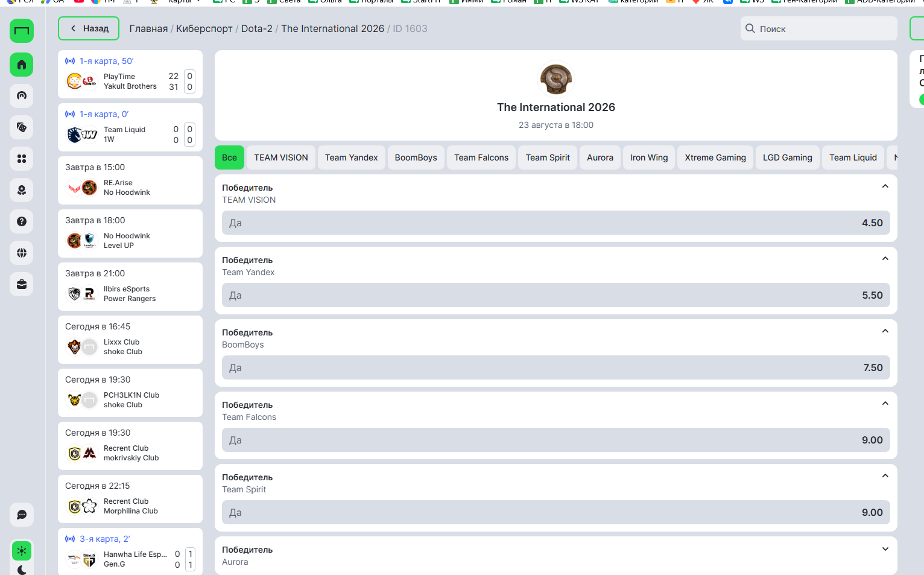Open the green goal-logo icon in the sidebar
This screenshot has height=575, width=924.
coord(22,31)
